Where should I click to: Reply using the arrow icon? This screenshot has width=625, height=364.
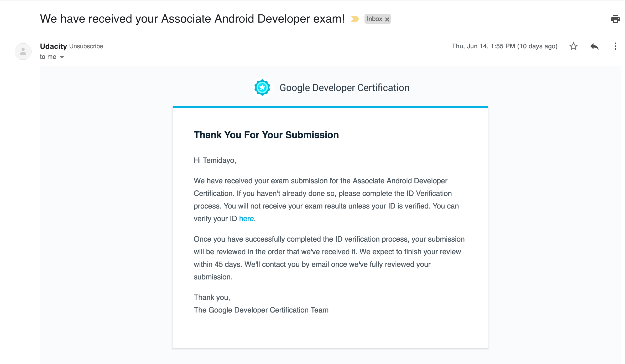pos(595,46)
